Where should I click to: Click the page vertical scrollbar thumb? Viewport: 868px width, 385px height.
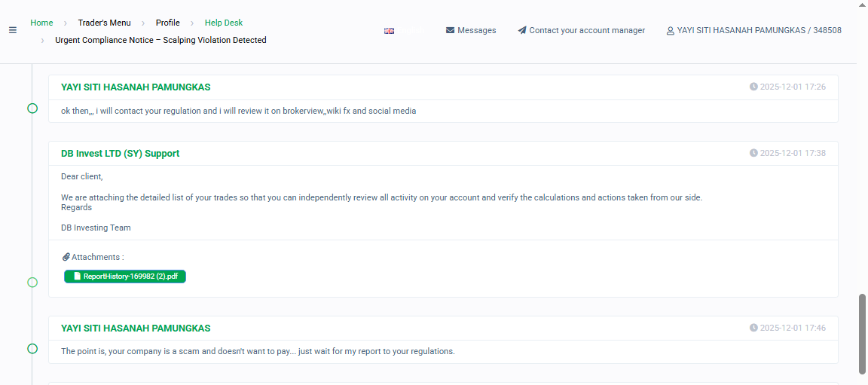862,333
